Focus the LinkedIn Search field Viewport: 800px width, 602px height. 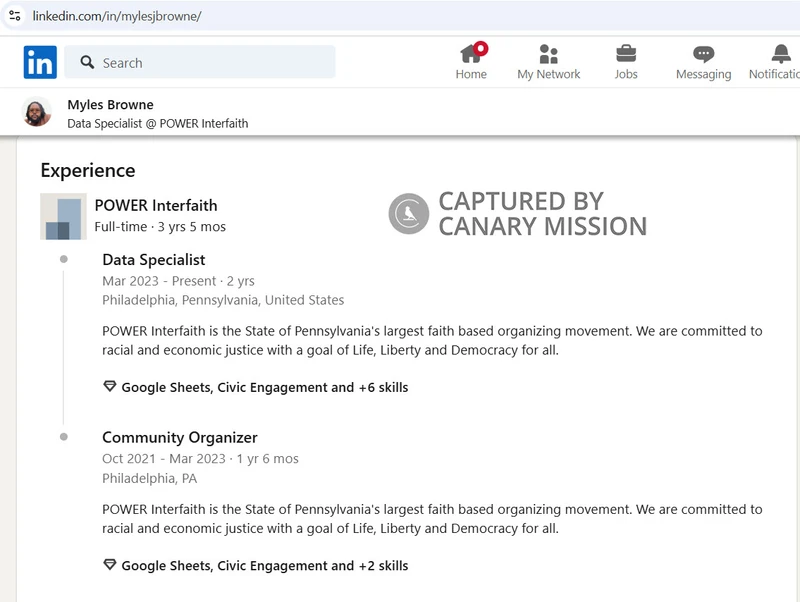tap(200, 62)
